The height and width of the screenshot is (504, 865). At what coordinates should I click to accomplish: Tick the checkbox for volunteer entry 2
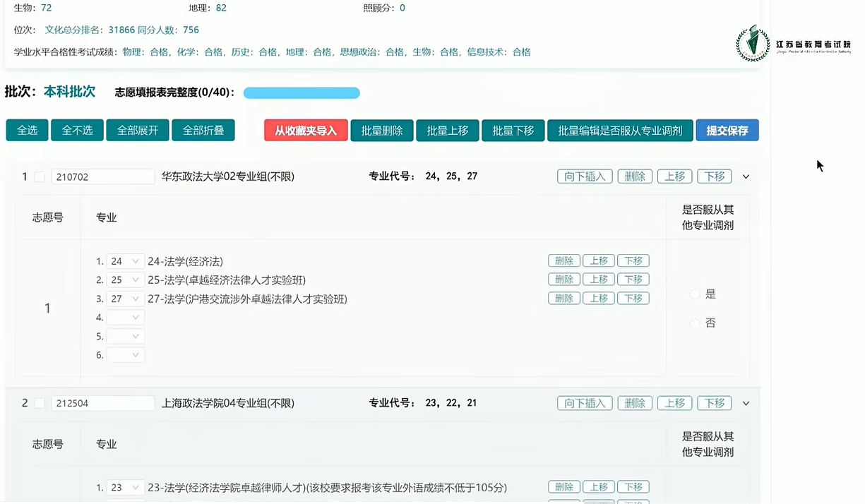point(40,403)
